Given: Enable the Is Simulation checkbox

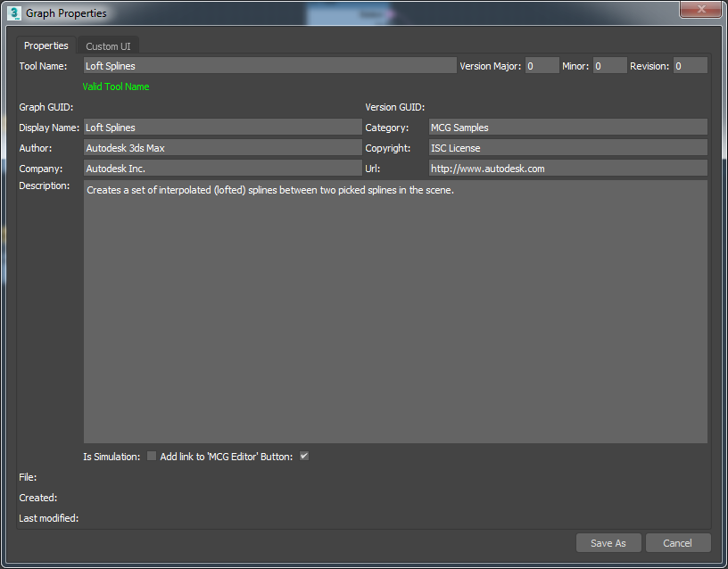Looking at the screenshot, I should tap(151, 456).
